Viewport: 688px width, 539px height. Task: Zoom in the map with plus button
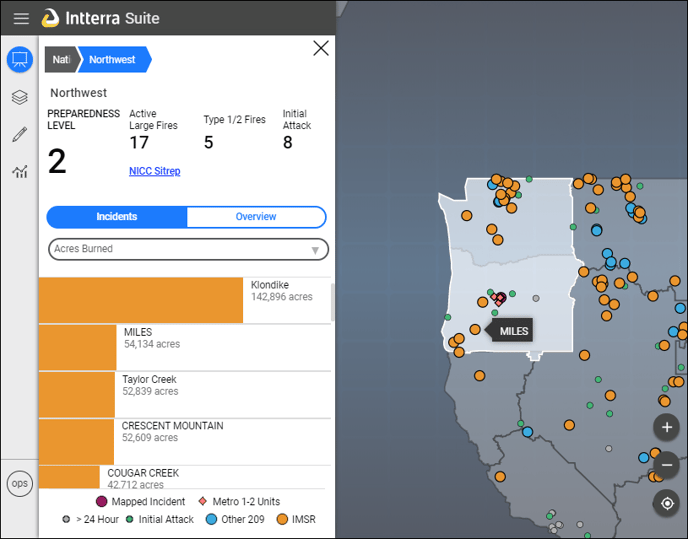[x=666, y=427]
